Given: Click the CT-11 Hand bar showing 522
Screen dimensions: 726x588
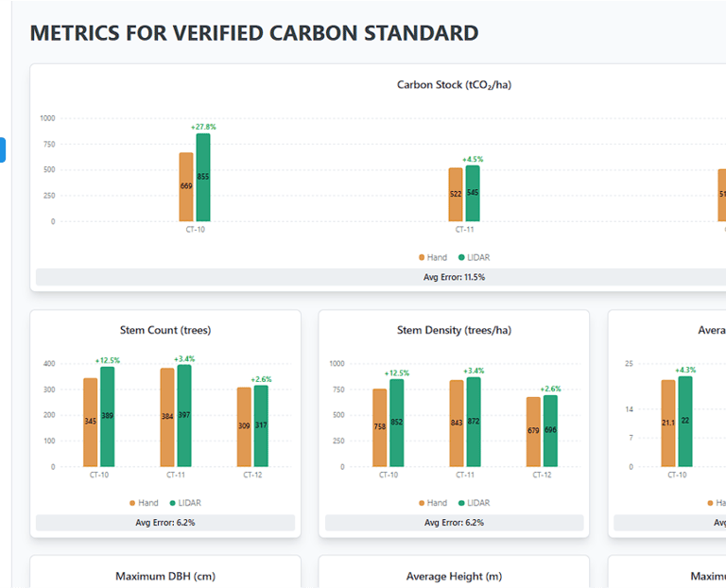Looking at the screenshot, I should pos(456,195).
